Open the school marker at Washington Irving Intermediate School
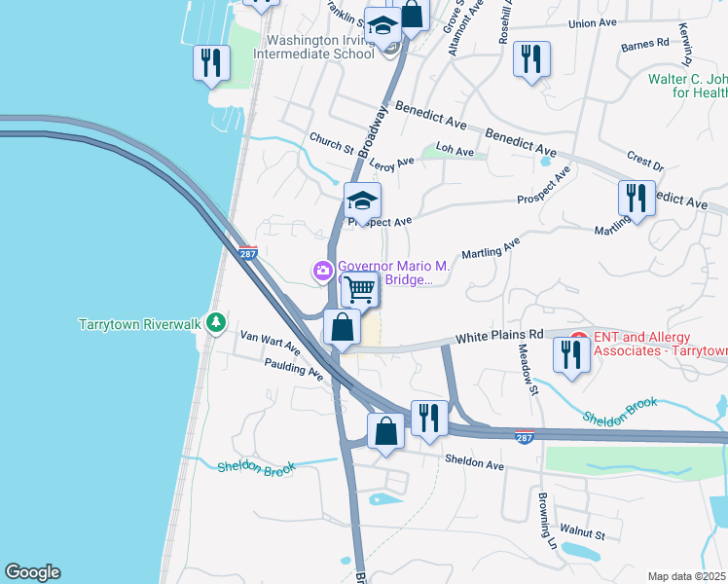This screenshot has width=728, height=584. coord(382,27)
